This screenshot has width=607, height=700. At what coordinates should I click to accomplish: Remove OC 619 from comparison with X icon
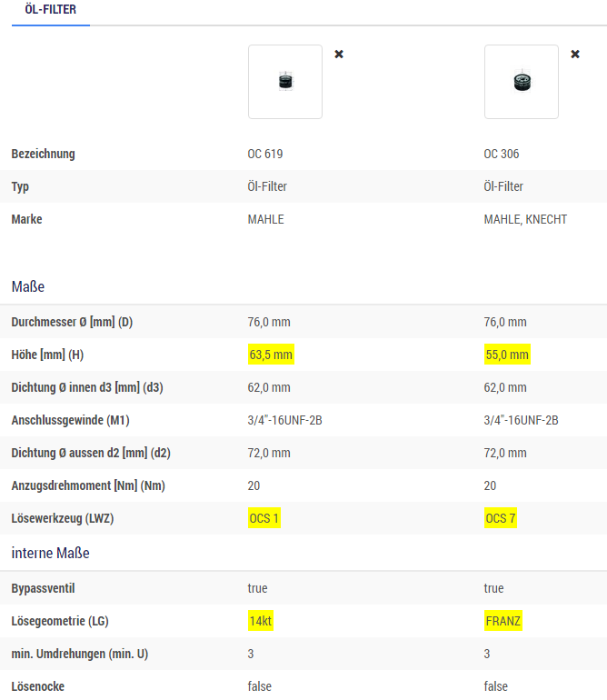click(339, 54)
